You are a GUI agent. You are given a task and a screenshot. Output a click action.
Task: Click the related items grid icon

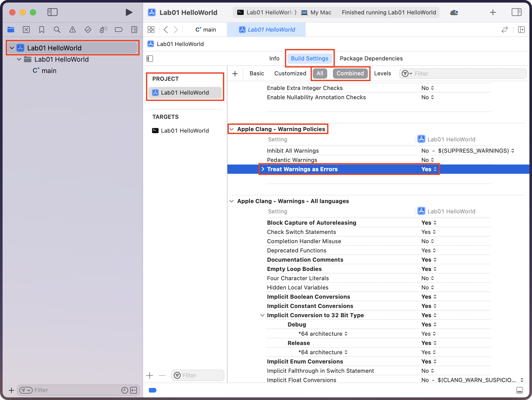click(151, 30)
